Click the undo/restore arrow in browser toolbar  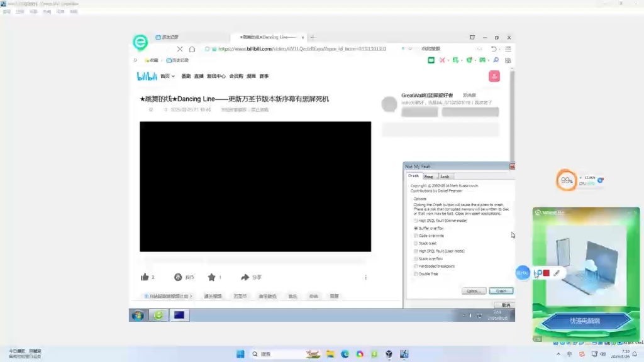coord(494,49)
